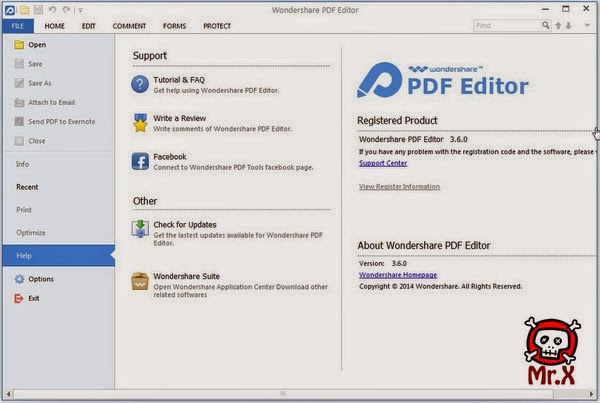Screen dimensions: 600x403
Task: Click View Register Information link
Action: point(399,187)
